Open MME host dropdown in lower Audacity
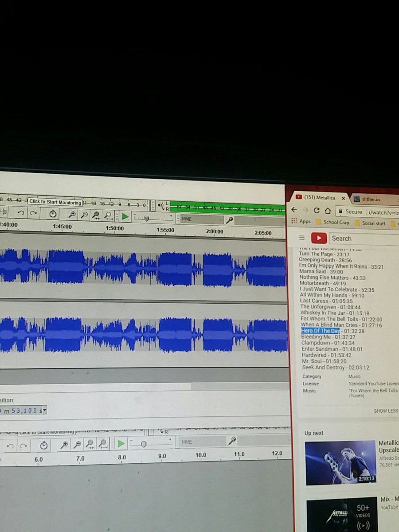399x532 pixels. pyautogui.click(x=203, y=442)
